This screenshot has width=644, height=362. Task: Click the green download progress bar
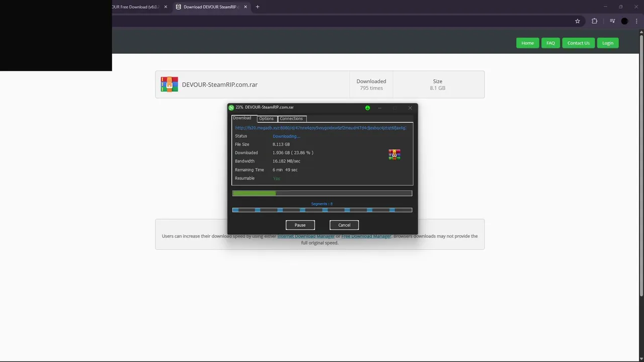click(x=322, y=193)
